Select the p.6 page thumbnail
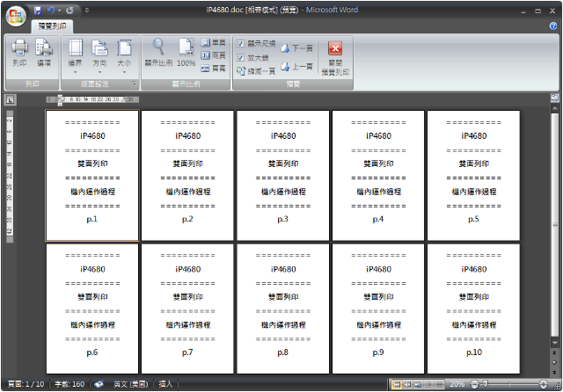The image size is (563, 392). point(92,309)
